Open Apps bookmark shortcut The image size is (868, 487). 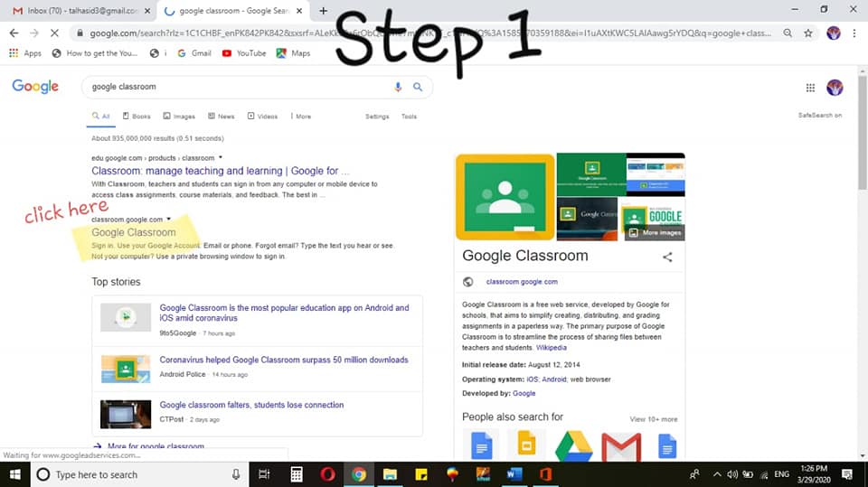pos(25,53)
